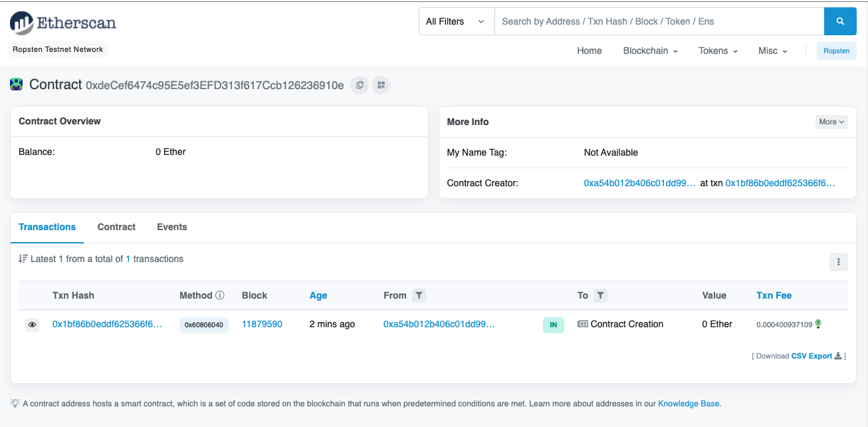The width and height of the screenshot is (868, 427).
Task: Open the All Filters dropdown
Action: (x=456, y=21)
